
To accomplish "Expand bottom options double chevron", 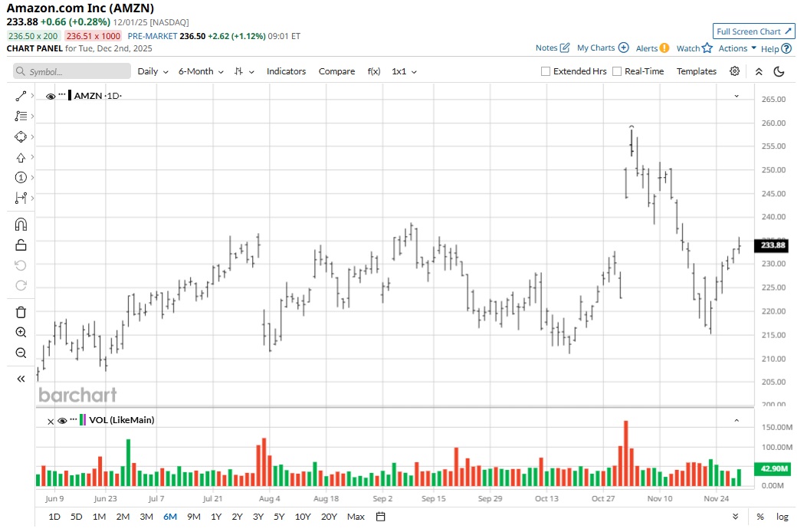I will [x=736, y=517].
